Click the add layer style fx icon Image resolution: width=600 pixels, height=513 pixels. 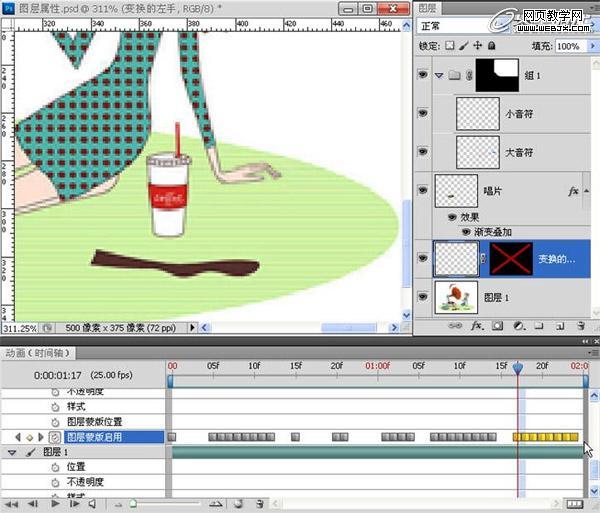[478, 325]
